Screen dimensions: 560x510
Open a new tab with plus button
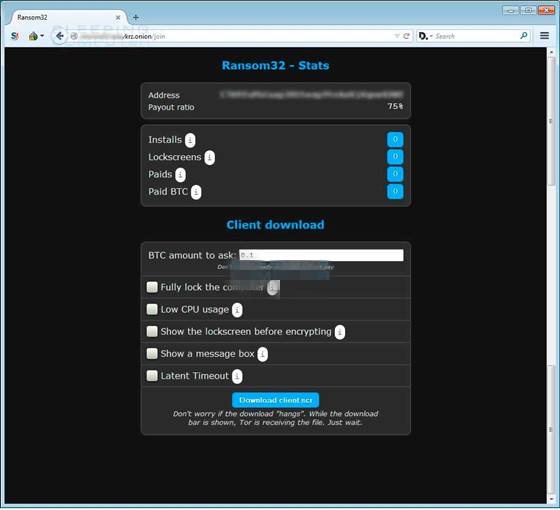[136, 17]
